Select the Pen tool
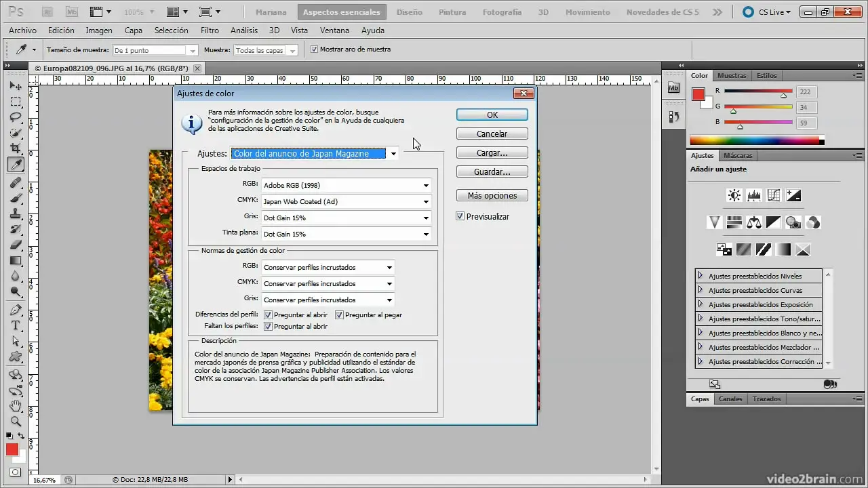This screenshot has height=488, width=868. pyautogui.click(x=15, y=310)
